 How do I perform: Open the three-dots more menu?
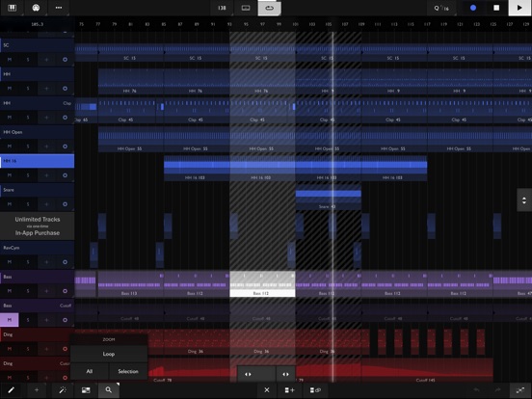[x=59, y=8]
